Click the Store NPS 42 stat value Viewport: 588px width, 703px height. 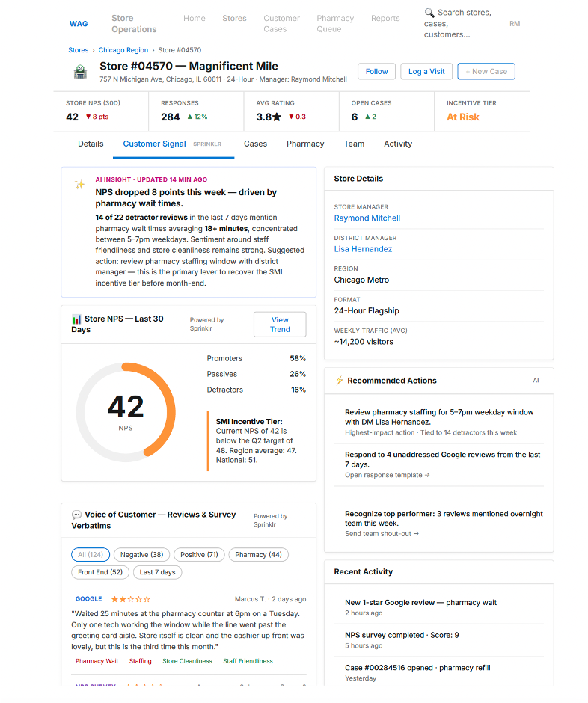pos(73,117)
